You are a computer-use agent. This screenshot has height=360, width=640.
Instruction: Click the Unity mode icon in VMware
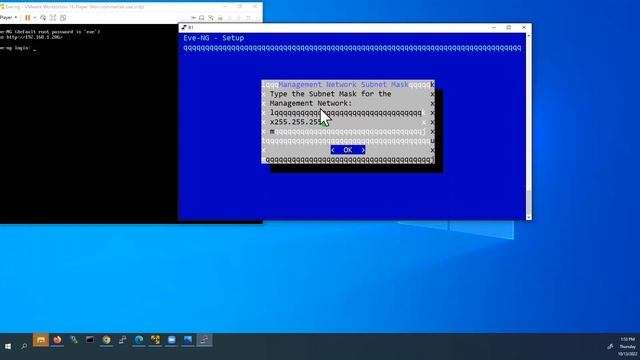(x=63, y=18)
